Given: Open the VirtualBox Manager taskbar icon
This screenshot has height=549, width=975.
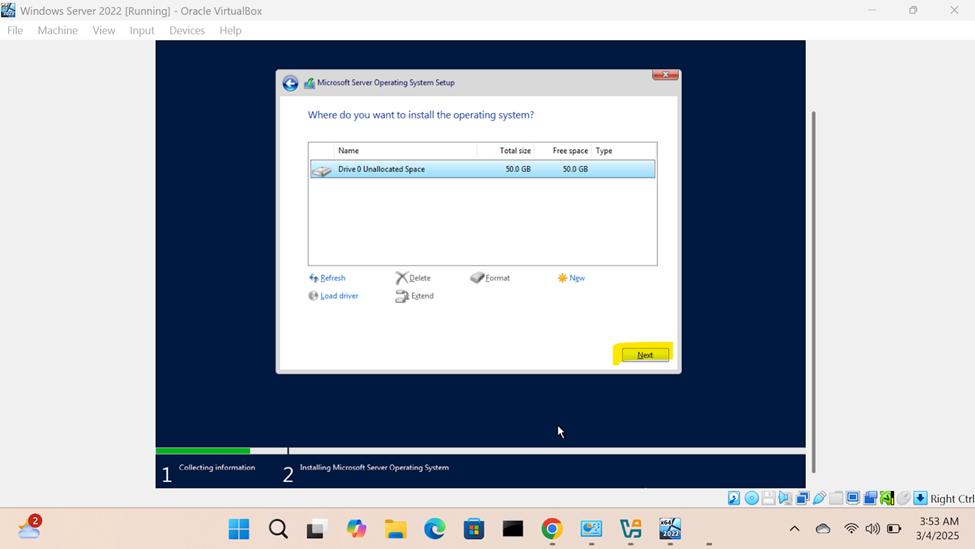Looking at the screenshot, I should (631, 529).
